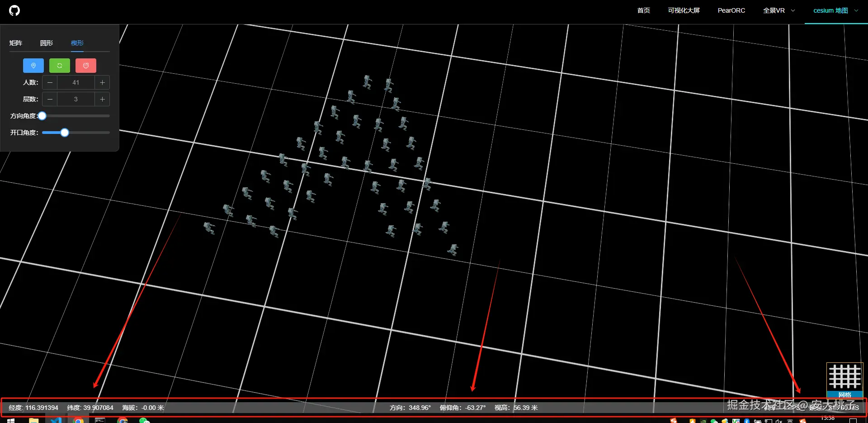Decrease 层数 with the minus button
868x423 pixels.
tap(50, 99)
